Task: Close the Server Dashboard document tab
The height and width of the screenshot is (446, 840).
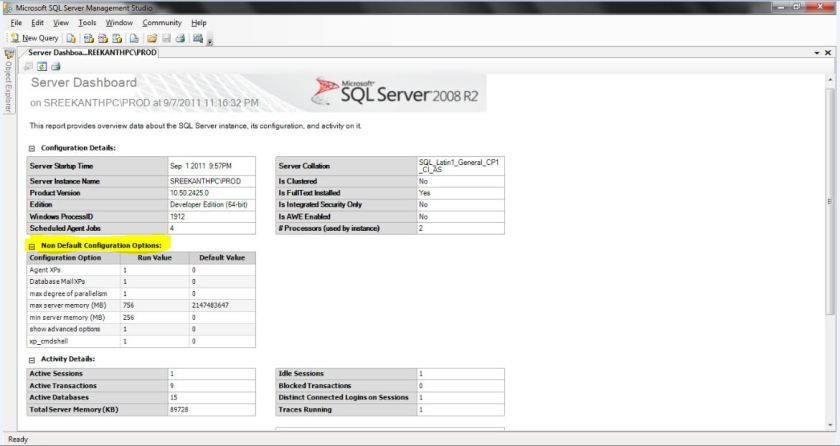Action: point(828,52)
